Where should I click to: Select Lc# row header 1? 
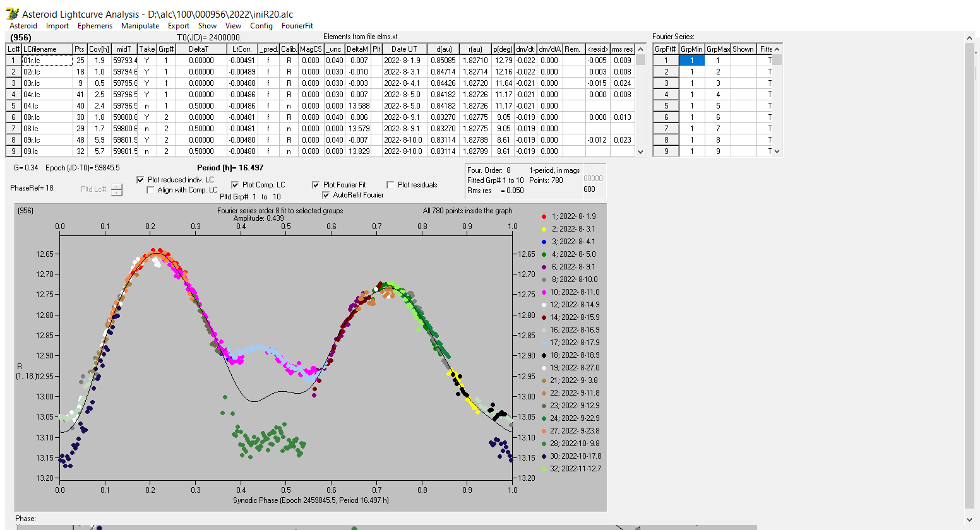tap(13, 61)
